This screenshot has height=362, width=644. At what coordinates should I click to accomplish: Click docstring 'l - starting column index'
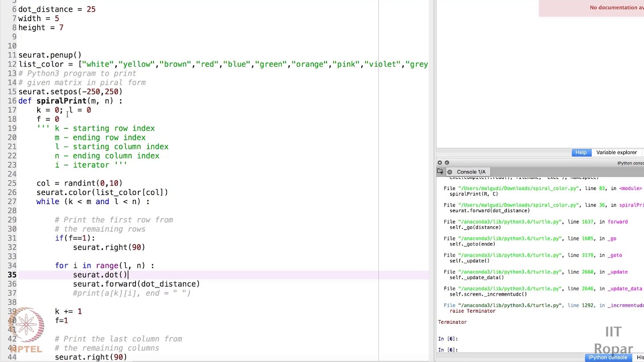pyautogui.click(x=112, y=147)
